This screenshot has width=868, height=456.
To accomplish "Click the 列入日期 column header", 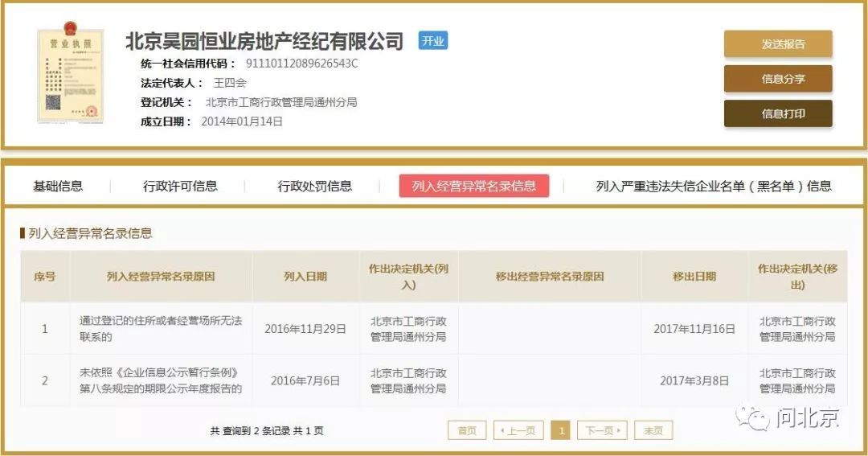I will (x=305, y=277).
